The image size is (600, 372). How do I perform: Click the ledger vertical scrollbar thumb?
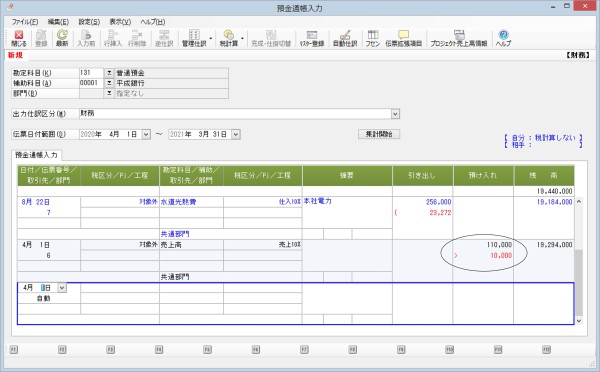coord(579,282)
